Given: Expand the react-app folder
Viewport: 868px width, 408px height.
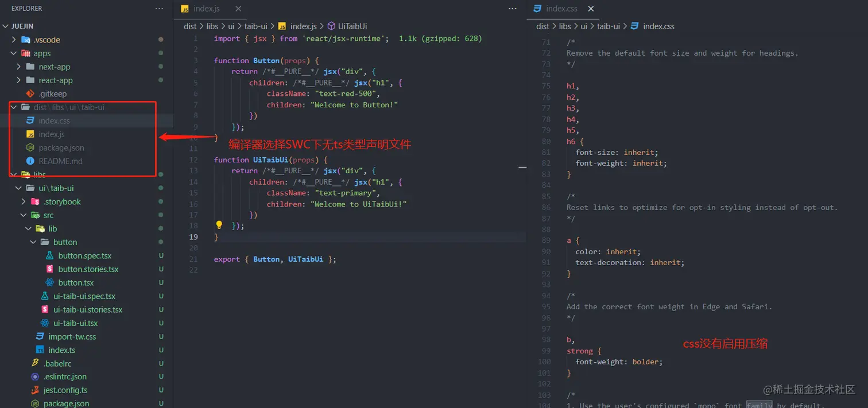Looking at the screenshot, I should coord(19,80).
